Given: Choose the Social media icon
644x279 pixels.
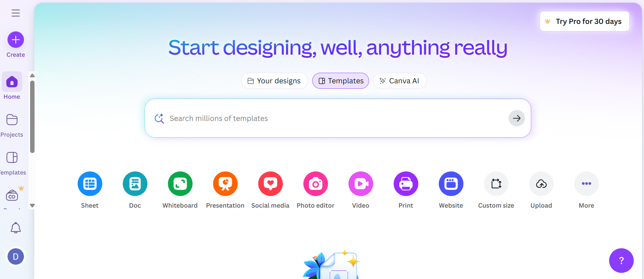Looking at the screenshot, I should pos(270,184).
